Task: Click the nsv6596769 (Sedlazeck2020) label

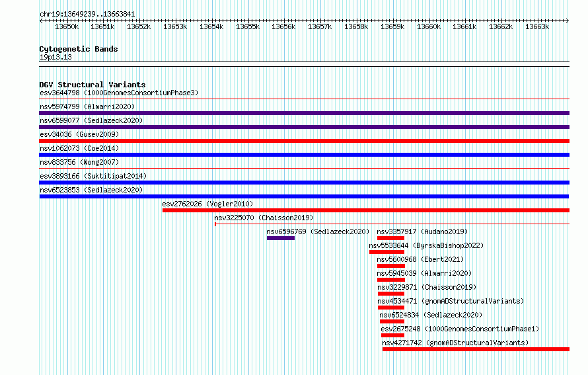Action: pos(318,231)
